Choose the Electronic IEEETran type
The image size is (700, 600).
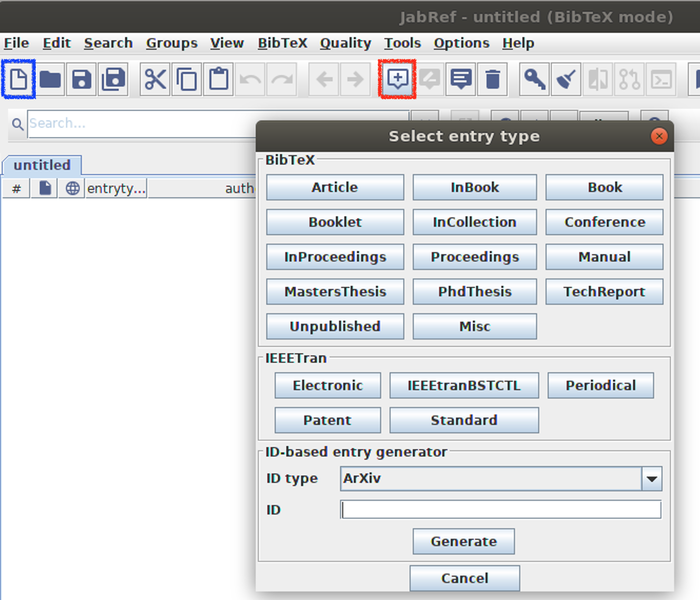point(328,385)
